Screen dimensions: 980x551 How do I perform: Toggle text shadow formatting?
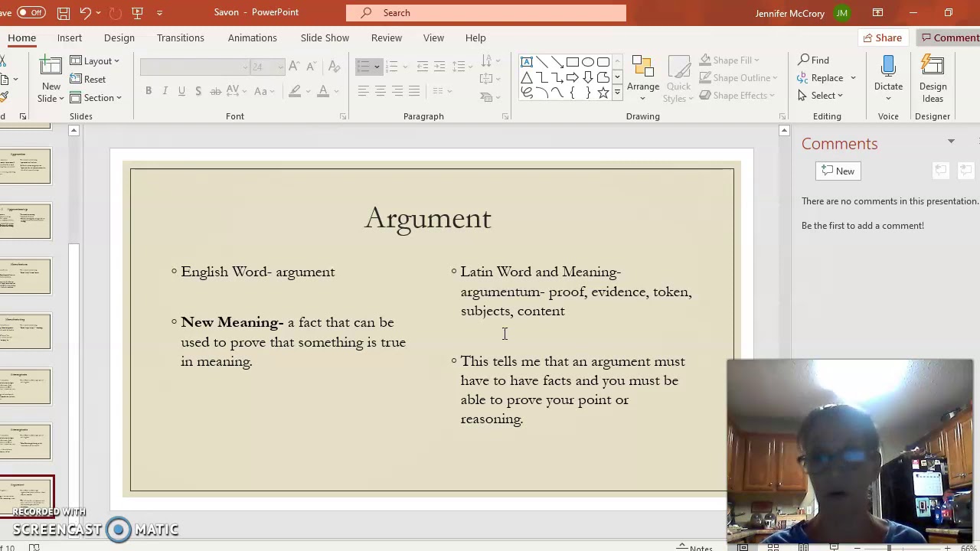(198, 91)
